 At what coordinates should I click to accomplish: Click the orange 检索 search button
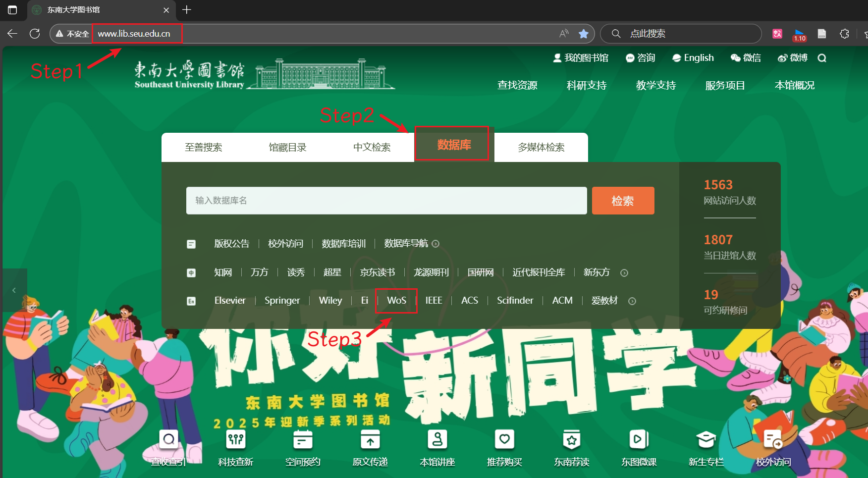tap(623, 201)
